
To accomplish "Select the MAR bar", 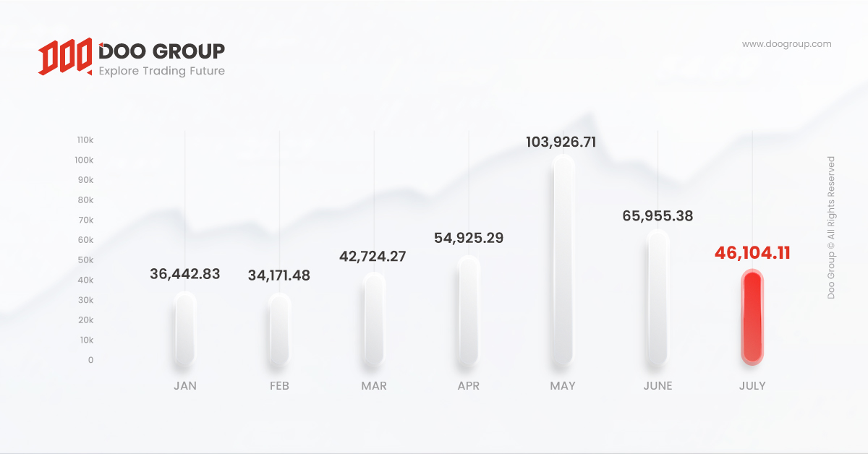I will [374, 319].
